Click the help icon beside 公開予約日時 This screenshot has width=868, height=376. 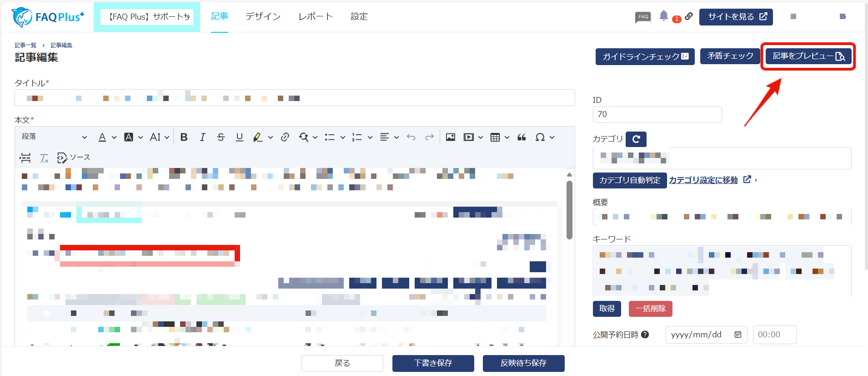pos(645,335)
